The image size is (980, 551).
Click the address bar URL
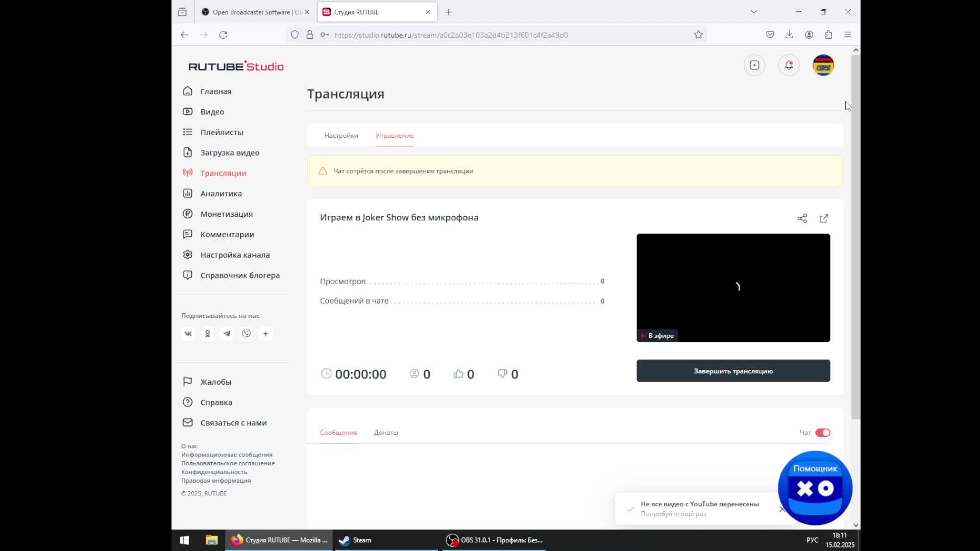[x=451, y=35]
